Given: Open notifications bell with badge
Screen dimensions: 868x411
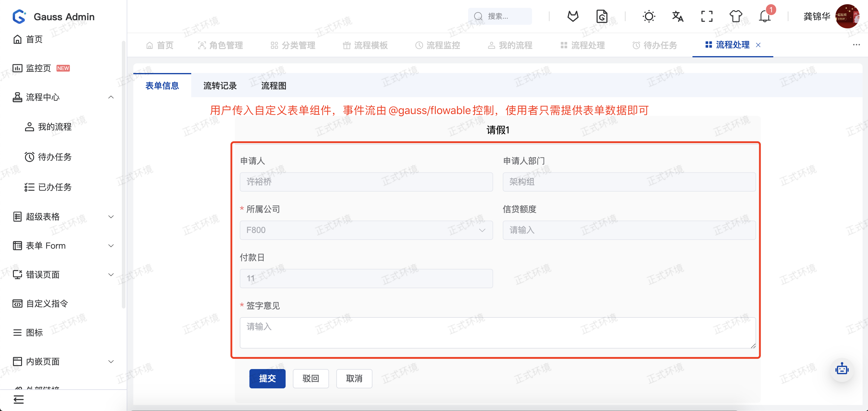Looking at the screenshot, I should (x=765, y=16).
